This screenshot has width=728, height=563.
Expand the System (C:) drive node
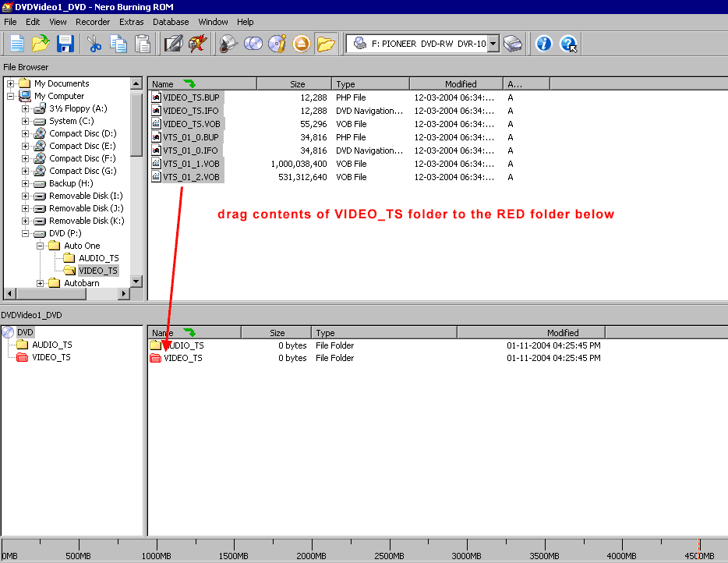click(x=25, y=121)
